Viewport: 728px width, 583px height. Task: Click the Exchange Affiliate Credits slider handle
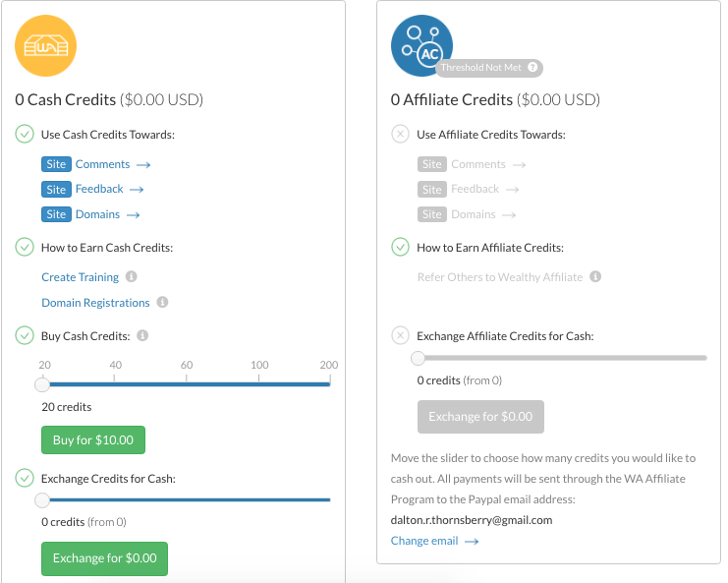coord(418,358)
